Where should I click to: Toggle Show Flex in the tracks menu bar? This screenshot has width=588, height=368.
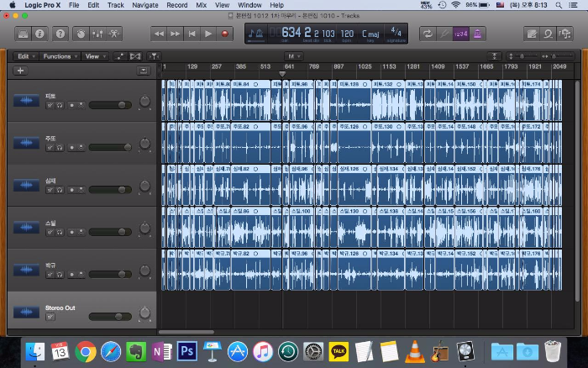[x=135, y=56]
